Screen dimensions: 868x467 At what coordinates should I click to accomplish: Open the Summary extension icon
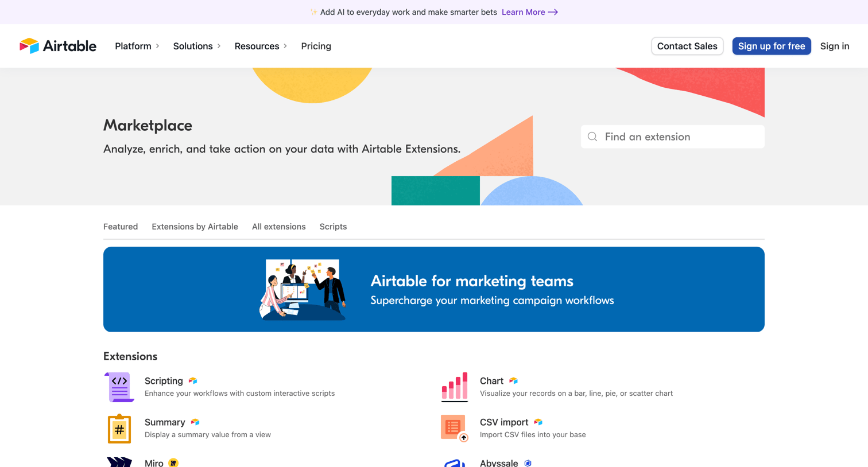119,429
